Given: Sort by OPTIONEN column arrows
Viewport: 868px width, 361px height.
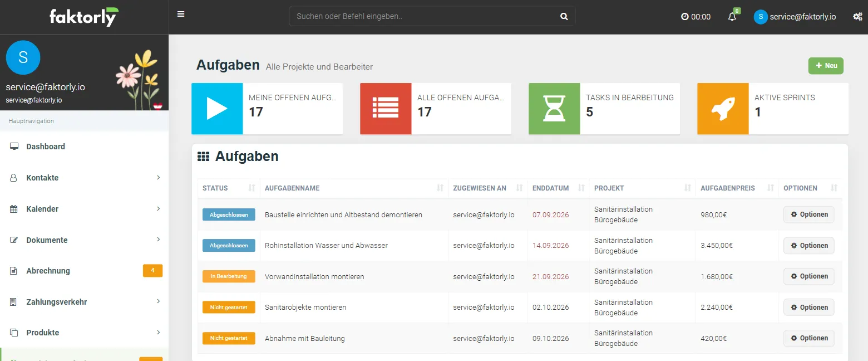Looking at the screenshot, I should tap(834, 188).
